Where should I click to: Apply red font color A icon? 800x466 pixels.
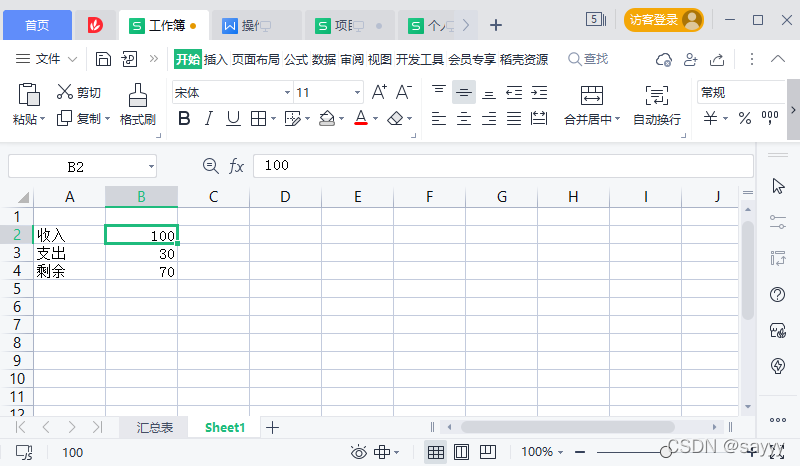click(361, 118)
